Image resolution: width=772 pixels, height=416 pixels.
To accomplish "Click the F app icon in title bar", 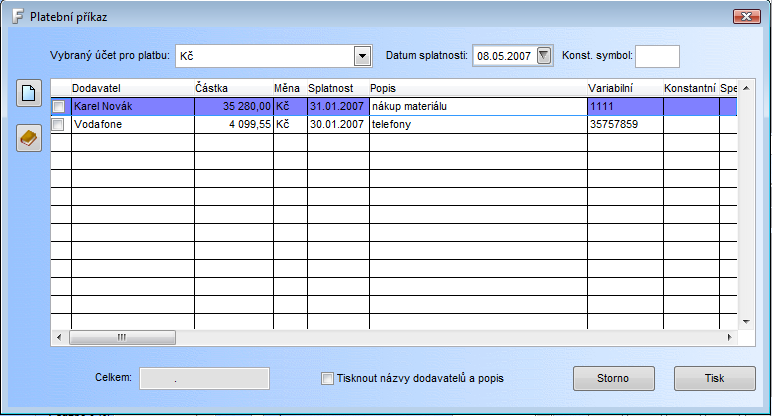I will 18,16.
